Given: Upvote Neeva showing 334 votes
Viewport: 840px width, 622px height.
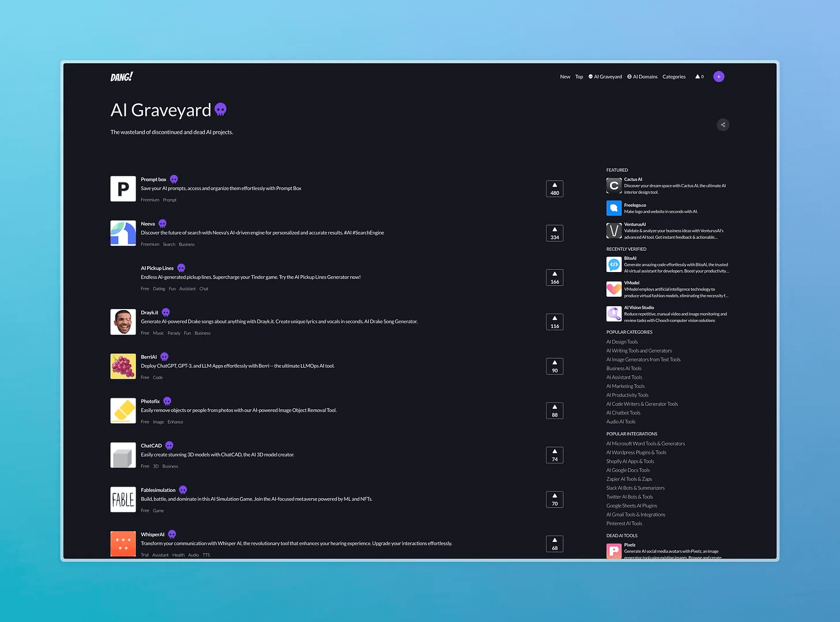Looking at the screenshot, I should pyautogui.click(x=554, y=233).
